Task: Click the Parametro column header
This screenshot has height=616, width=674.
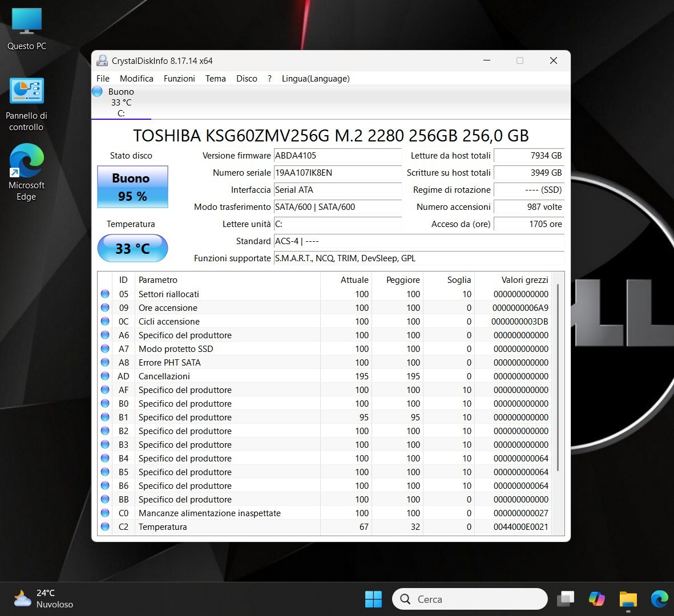Action: (227, 279)
